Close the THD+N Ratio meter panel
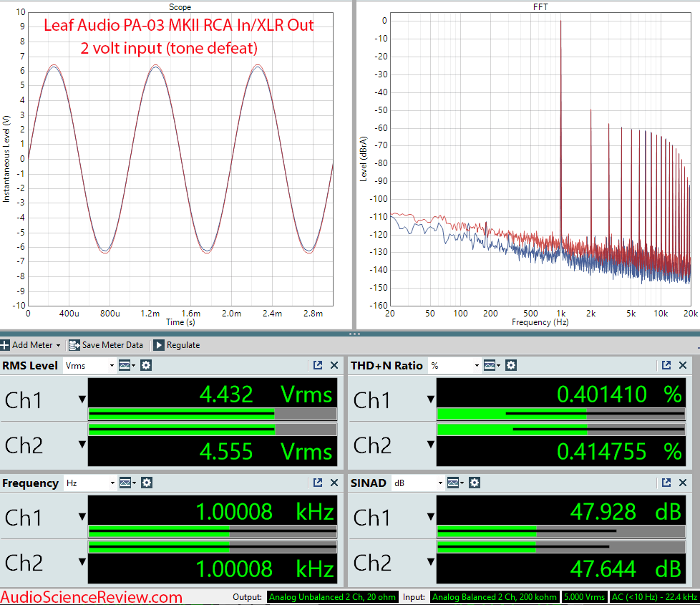 683,365
